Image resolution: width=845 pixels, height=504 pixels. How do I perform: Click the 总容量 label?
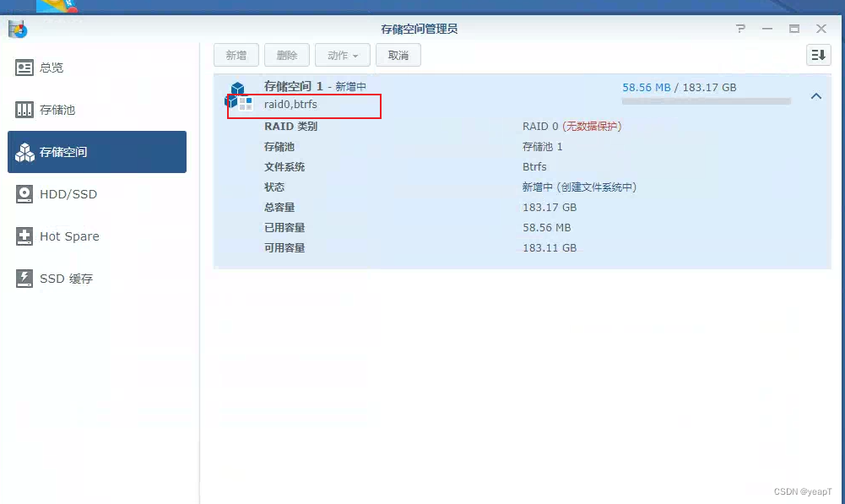(x=279, y=208)
